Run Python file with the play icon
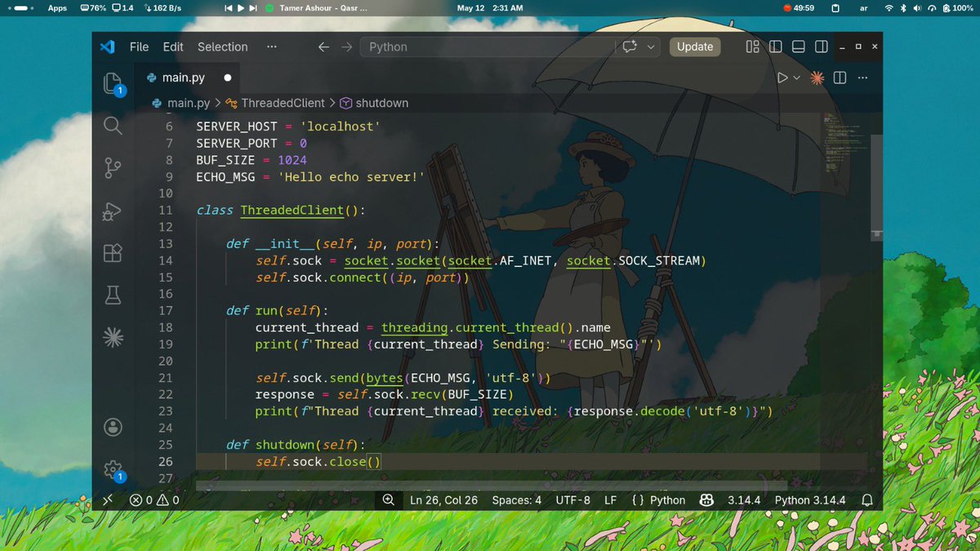 tap(782, 78)
